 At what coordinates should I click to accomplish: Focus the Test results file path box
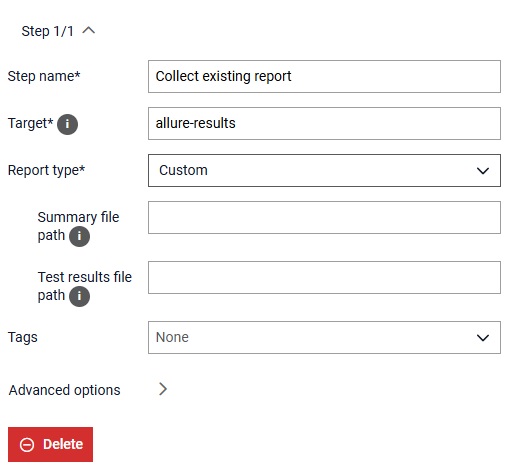point(324,277)
